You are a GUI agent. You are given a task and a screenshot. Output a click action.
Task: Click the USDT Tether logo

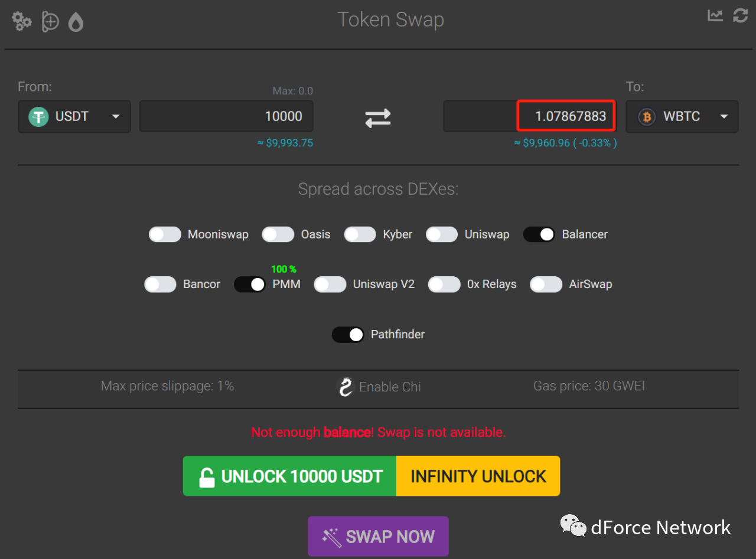click(x=38, y=117)
